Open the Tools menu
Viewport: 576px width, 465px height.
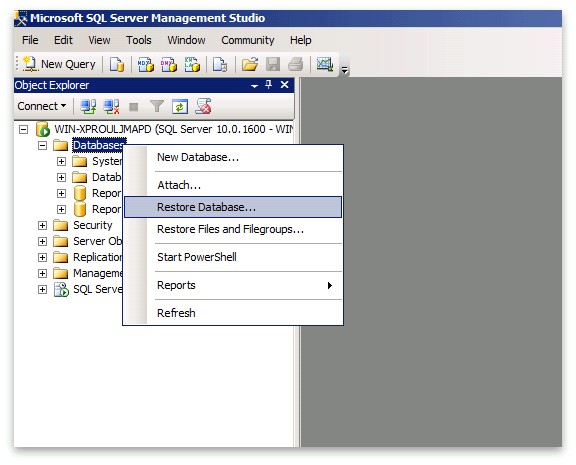coord(139,40)
